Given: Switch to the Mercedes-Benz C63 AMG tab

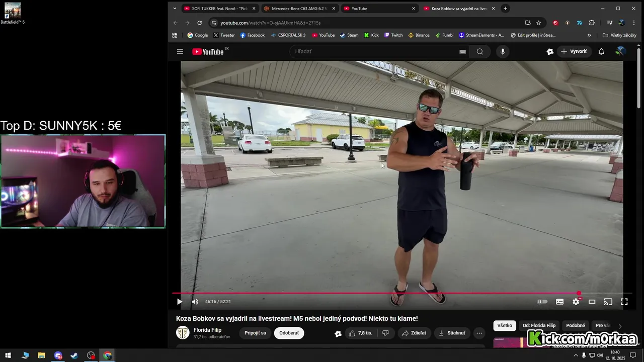Looking at the screenshot, I should point(299,9).
